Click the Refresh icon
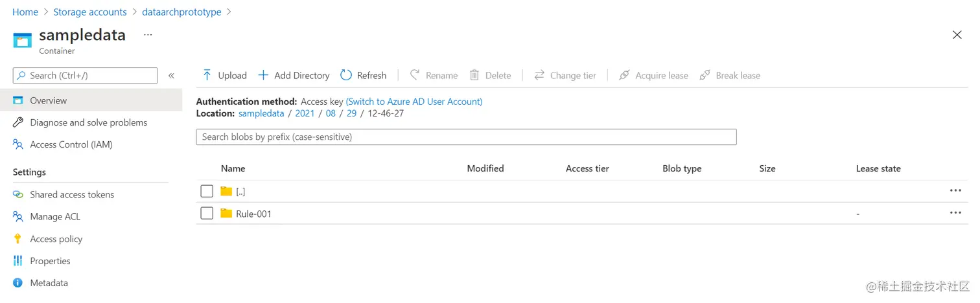Screen dimensions: 980x303 click(x=346, y=75)
